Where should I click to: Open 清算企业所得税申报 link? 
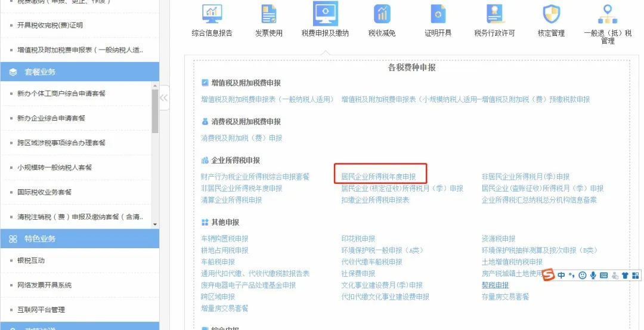click(231, 200)
